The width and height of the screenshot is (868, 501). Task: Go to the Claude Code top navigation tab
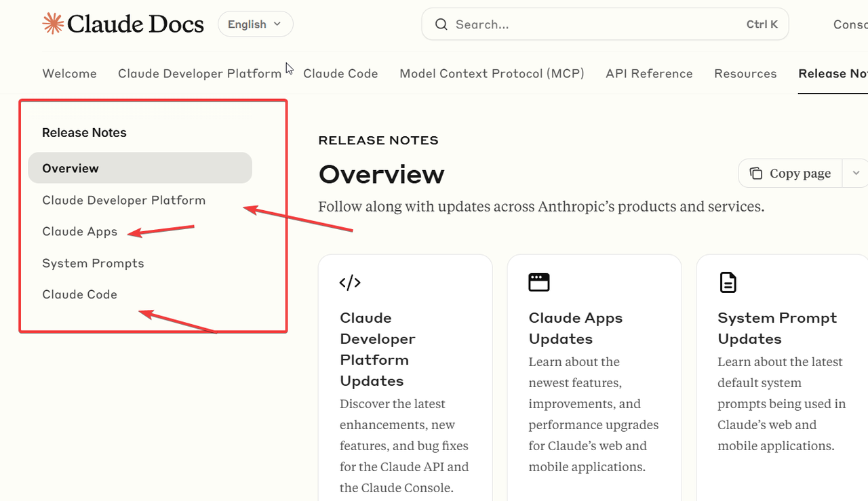(x=340, y=73)
